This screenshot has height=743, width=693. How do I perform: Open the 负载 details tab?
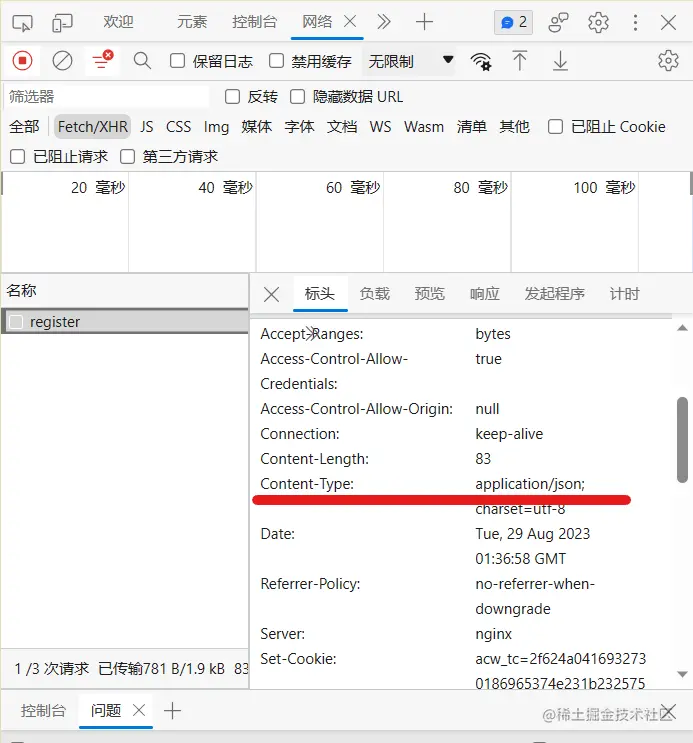pos(374,294)
